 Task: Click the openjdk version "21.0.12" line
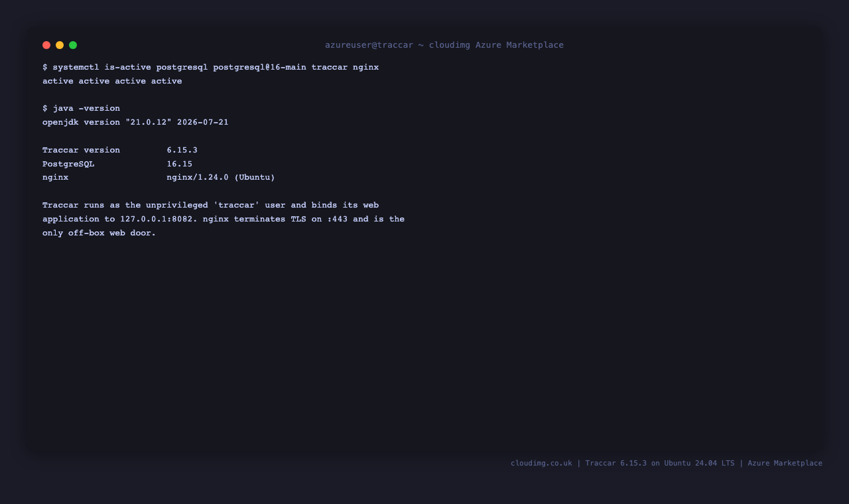[x=135, y=123]
